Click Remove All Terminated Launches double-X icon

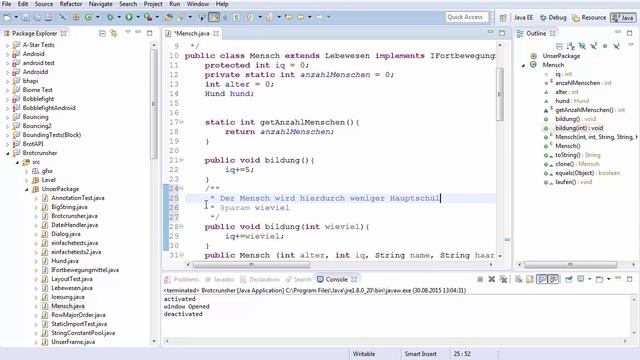pos(503,279)
